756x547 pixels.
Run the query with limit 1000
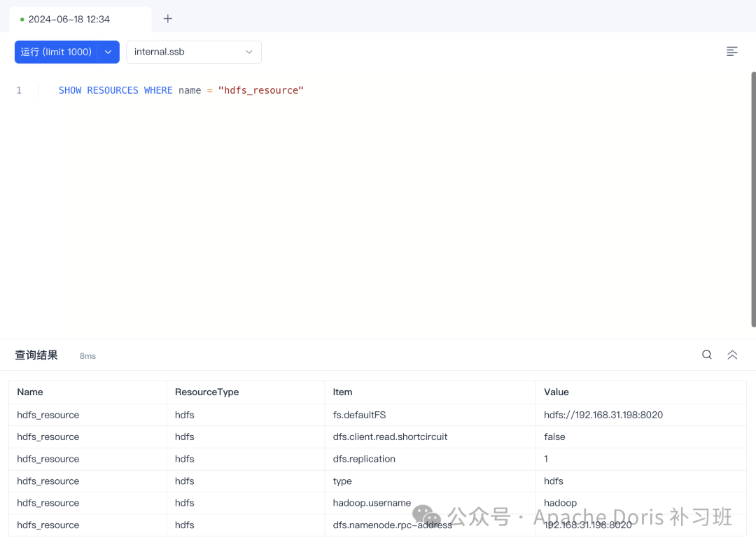(56, 52)
